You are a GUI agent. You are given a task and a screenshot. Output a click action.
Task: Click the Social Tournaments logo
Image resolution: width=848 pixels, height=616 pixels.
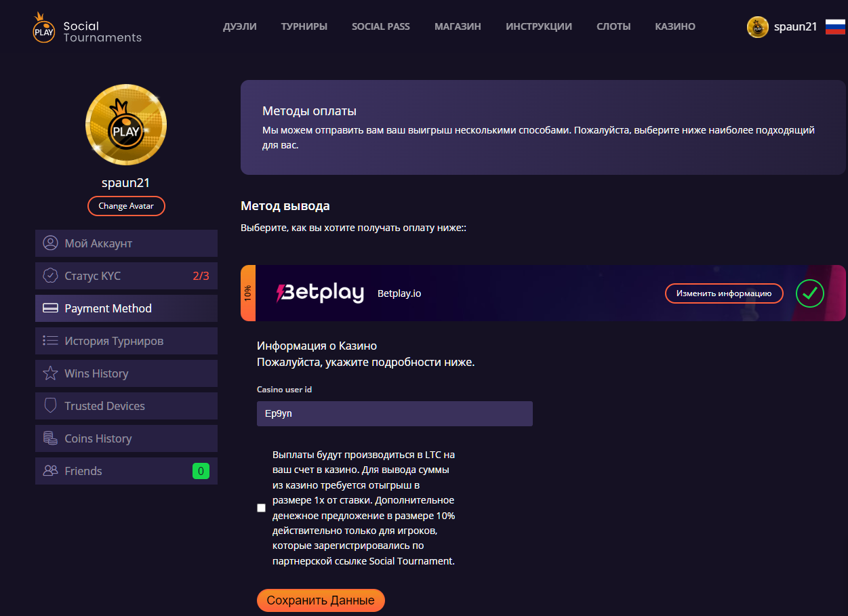(x=87, y=28)
